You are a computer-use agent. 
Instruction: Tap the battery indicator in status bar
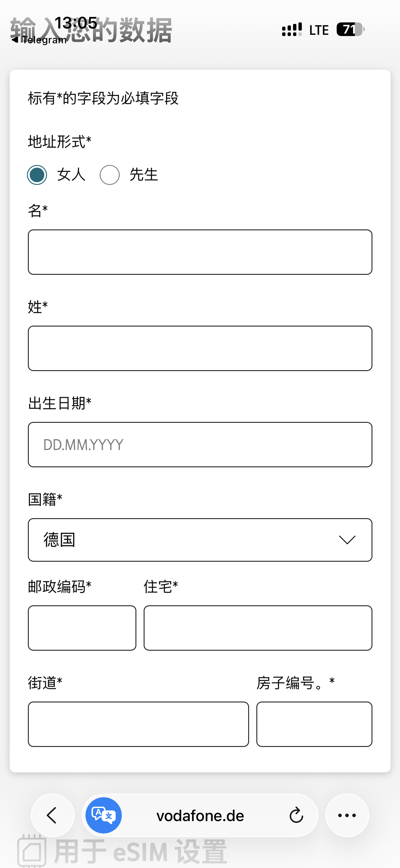tap(350, 29)
